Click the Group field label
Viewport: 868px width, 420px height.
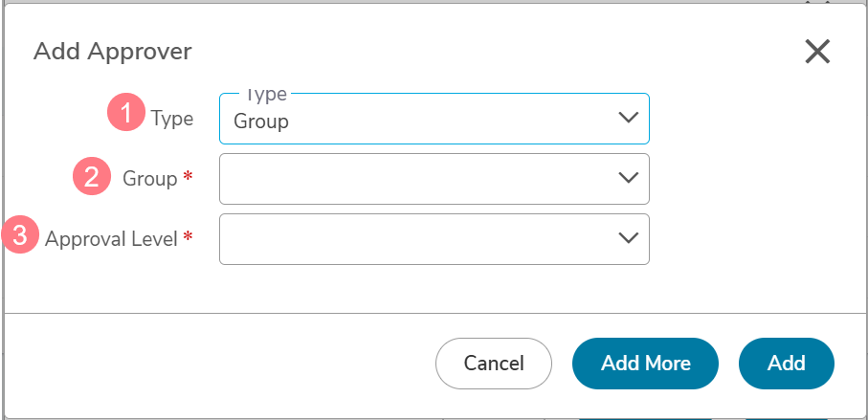pos(149,179)
